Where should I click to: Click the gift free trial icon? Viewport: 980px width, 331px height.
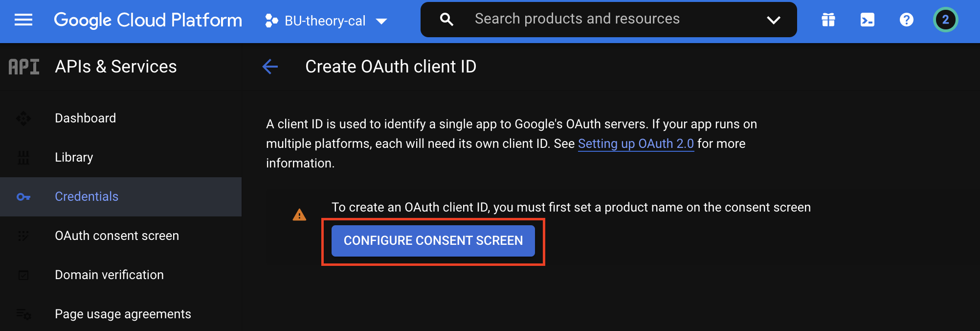click(828, 20)
